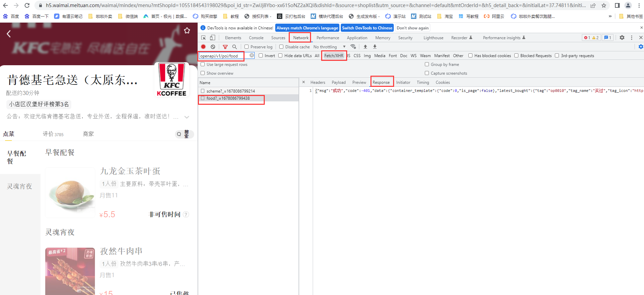Activate the inspect element picker tool
Screen dimensions: 644x295
[203, 38]
